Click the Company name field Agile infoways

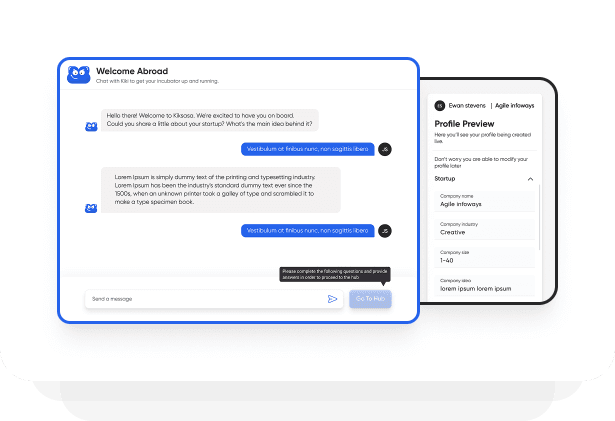point(484,201)
